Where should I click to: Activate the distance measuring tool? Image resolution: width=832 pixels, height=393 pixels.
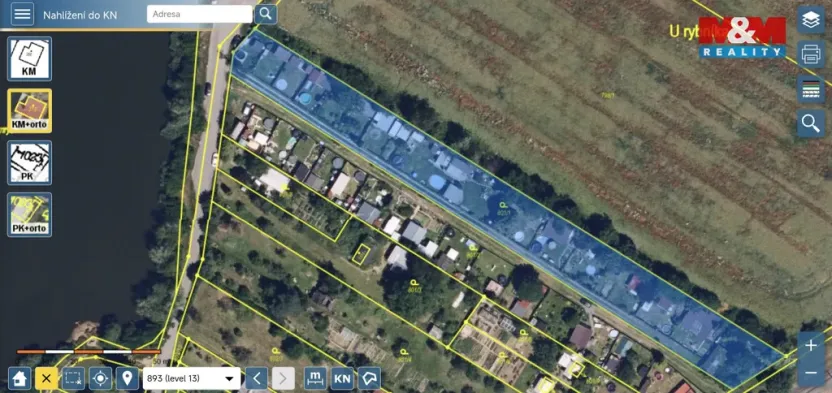click(316, 379)
